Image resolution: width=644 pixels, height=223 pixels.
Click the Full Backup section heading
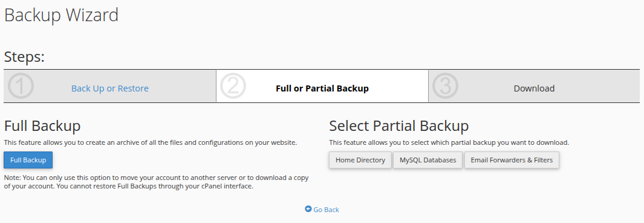[42, 125]
